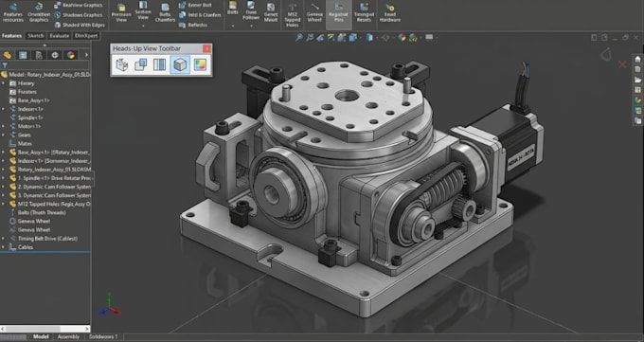Click the Intil & Clanfers command
The width and height of the screenshot is (644, 342).
click(x=201, y=15)
